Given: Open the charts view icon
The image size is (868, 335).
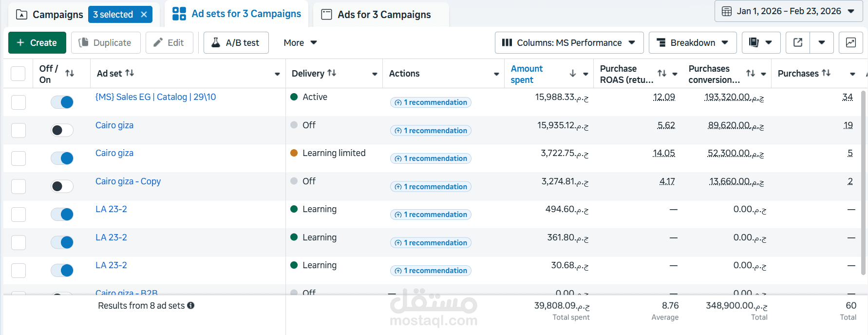Looking at the screenshot, I should [x=851, y=42].
